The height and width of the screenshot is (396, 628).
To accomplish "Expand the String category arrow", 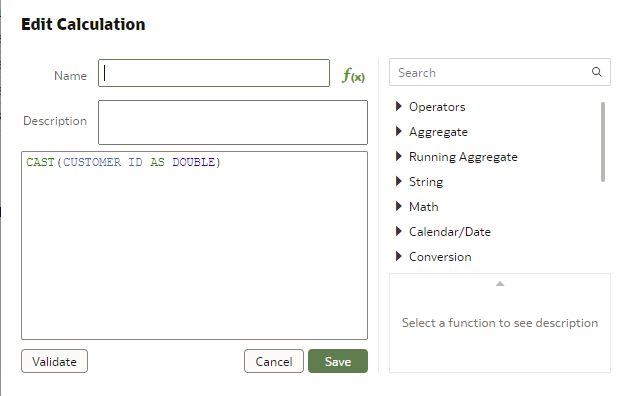I will 399,181.
